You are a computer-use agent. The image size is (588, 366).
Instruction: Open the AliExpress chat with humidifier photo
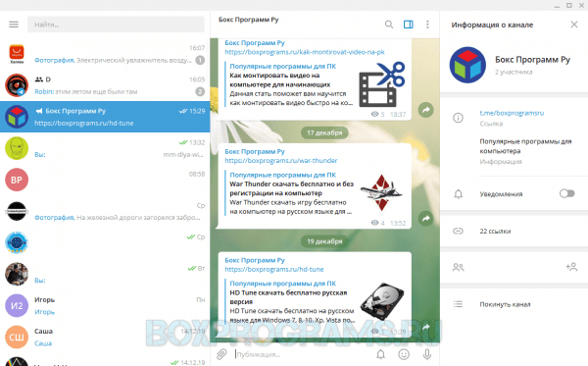click(105, 54)
